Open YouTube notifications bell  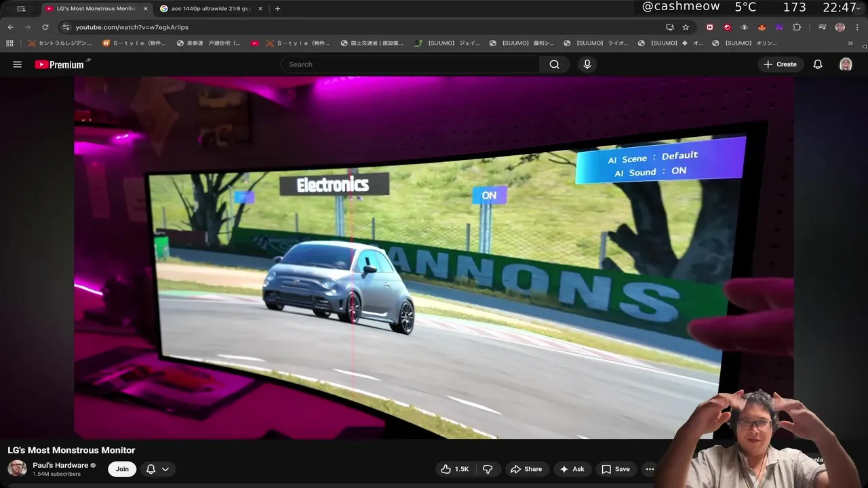(x=818, y=64)
